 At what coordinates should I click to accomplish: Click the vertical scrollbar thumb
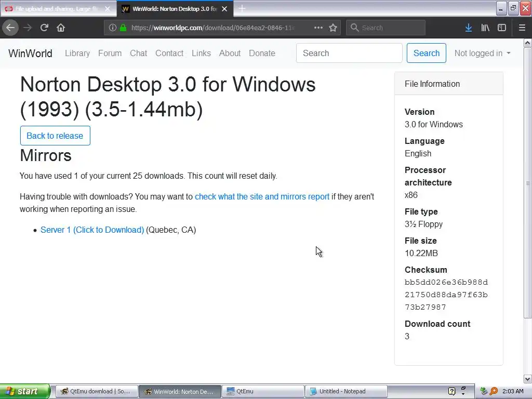pyautogui.click(x=528, y=183)
